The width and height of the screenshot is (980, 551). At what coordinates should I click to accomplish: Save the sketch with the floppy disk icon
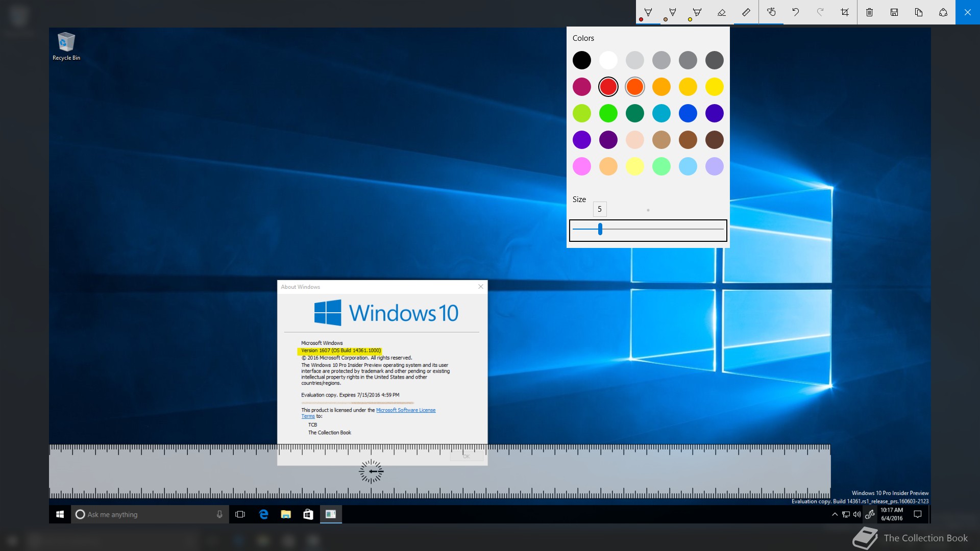pyautogui.click(x=894, y=12)
